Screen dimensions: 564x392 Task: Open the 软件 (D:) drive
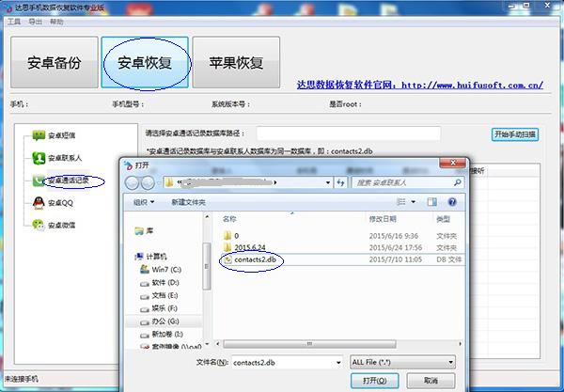(x=160, y=282)
